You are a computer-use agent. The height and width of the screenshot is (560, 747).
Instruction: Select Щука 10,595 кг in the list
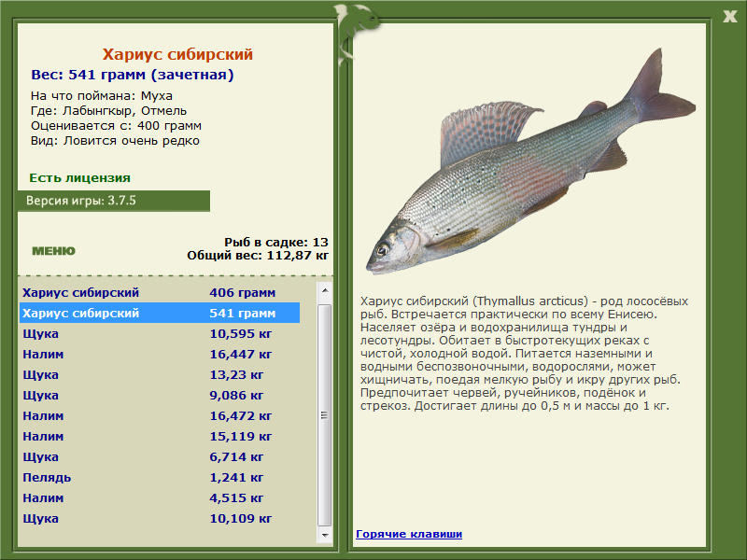click(x=160, y=333)
